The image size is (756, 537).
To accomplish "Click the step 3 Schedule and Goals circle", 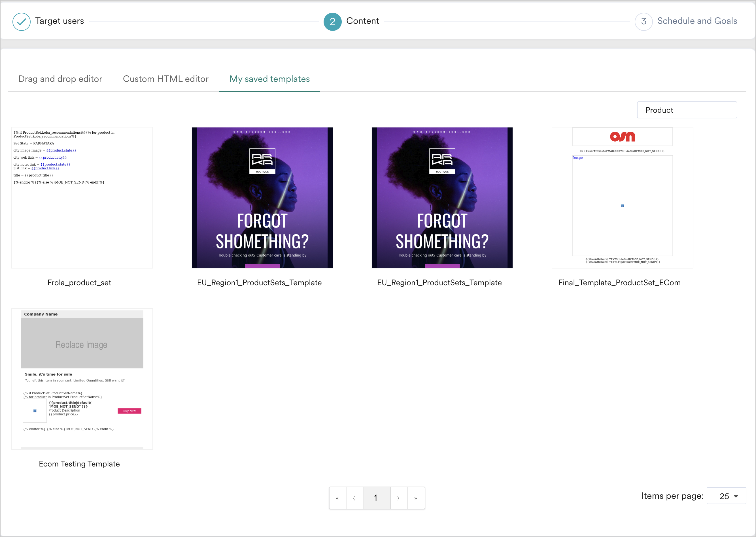I will [643, 22].
